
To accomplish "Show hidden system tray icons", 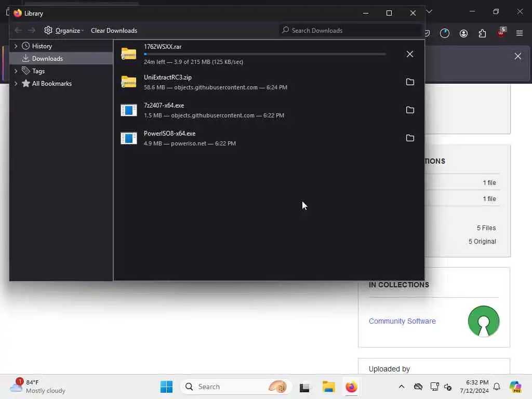I will tap(402, 387).
